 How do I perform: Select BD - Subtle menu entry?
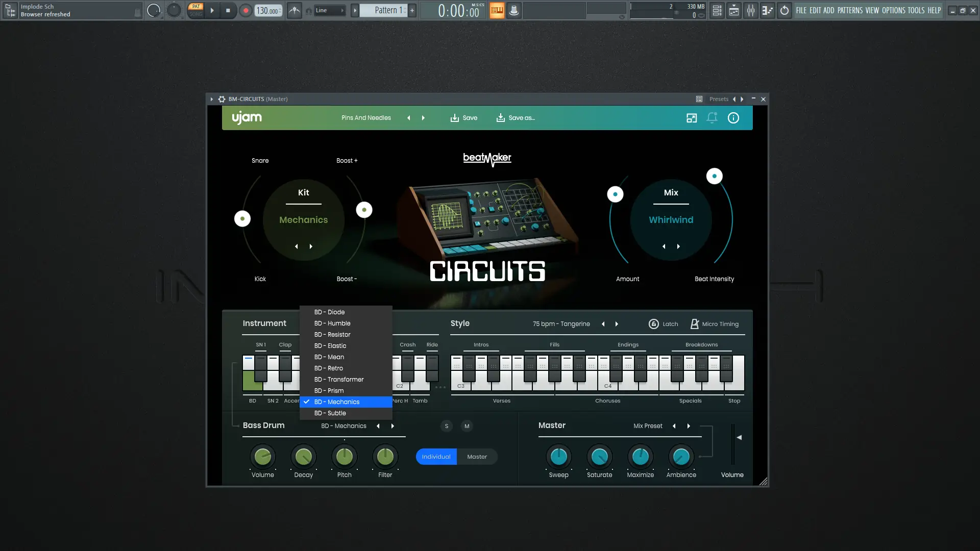pyautogui.click(x=330, y=413)
